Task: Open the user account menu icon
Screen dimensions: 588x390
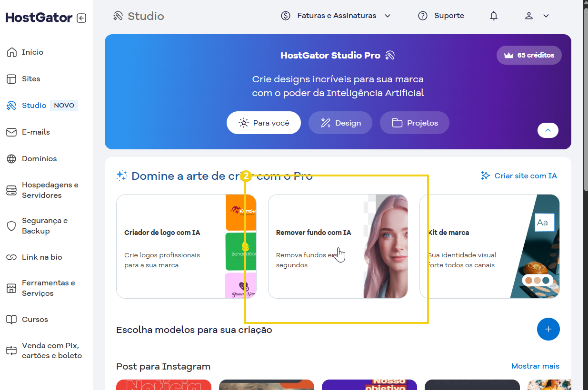Action: (x=529, y=16)
